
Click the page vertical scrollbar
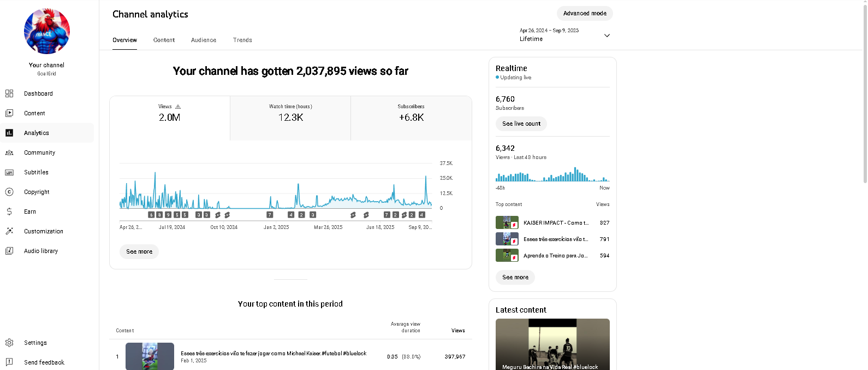click(x=865, y=93)
